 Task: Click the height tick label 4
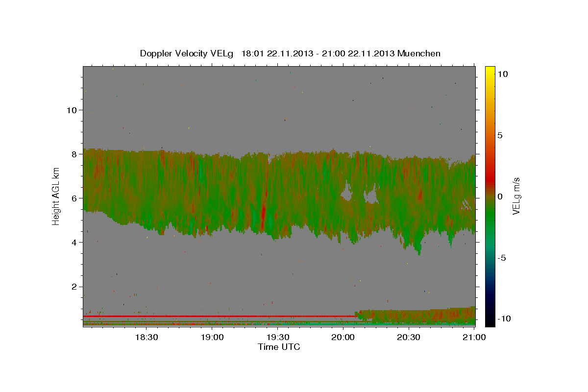click(x=74, y=242)
